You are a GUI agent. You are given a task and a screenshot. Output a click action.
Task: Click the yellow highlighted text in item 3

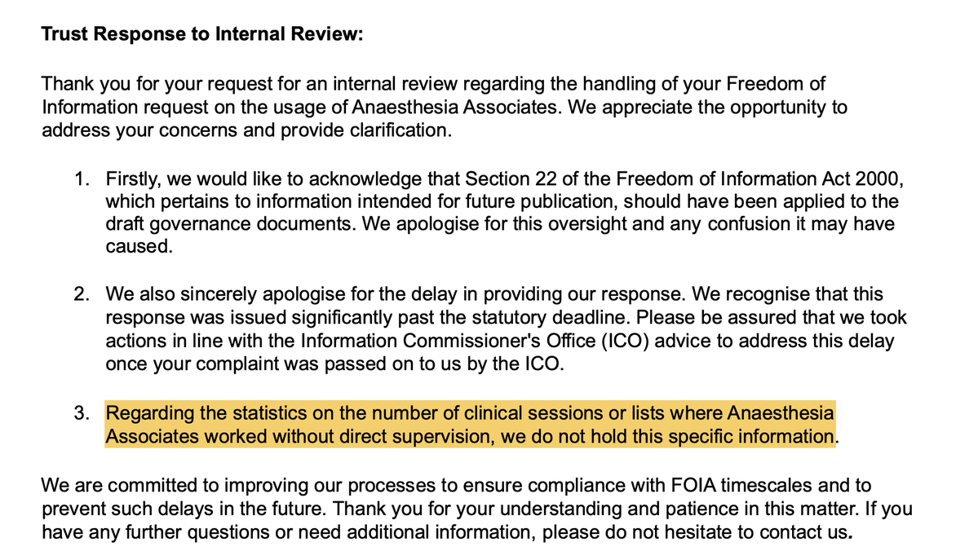pyautogui.click(x=469, y=425)
